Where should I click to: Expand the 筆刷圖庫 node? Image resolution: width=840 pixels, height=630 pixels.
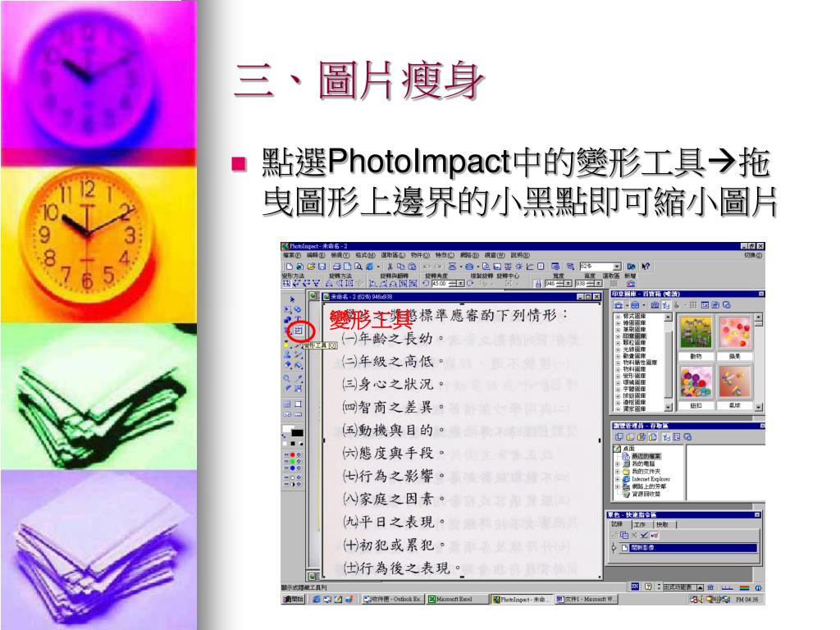pos(618,330)
